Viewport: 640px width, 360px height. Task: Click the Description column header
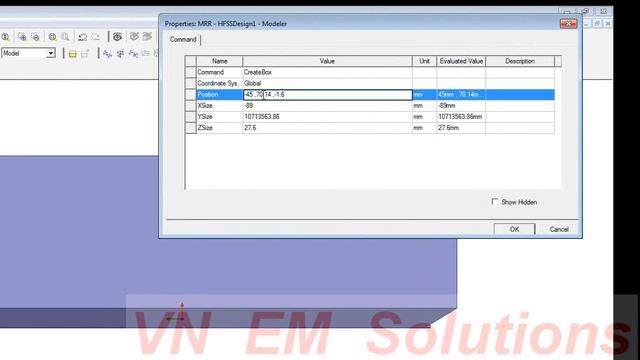point(520,61)
